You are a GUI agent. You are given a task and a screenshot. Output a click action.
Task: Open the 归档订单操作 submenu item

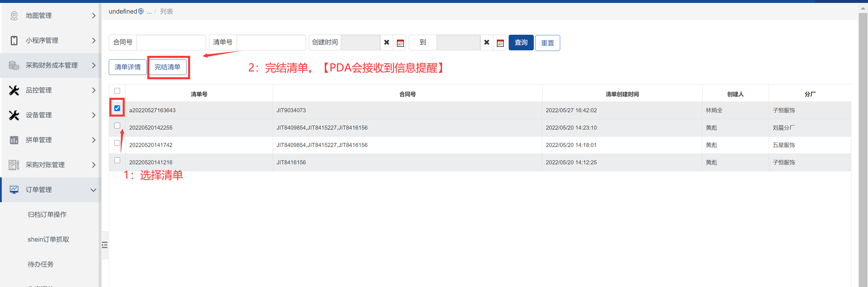(47, 215)
